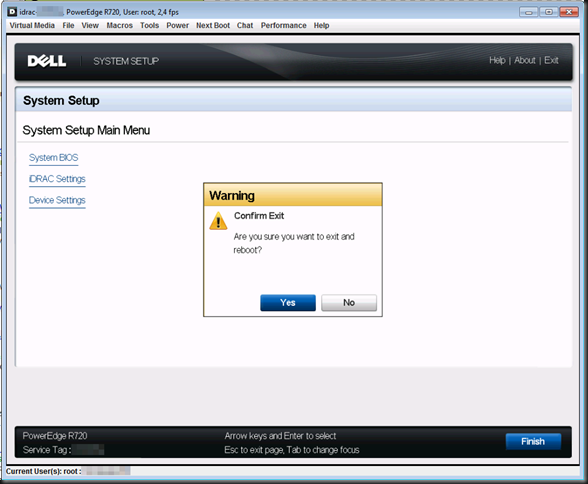Open the Performance menu
Viewport: 588px width, 484px height.
[284, 25]
